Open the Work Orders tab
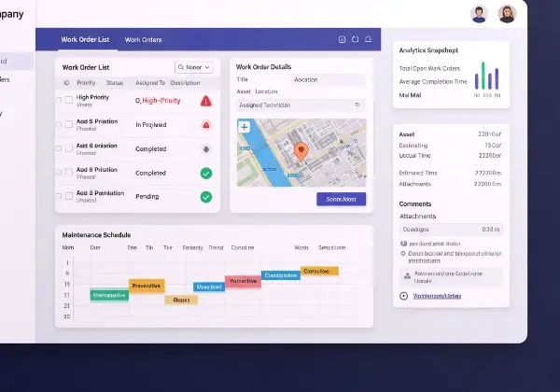Screen dimensions: 560x392 pos(143,40)
